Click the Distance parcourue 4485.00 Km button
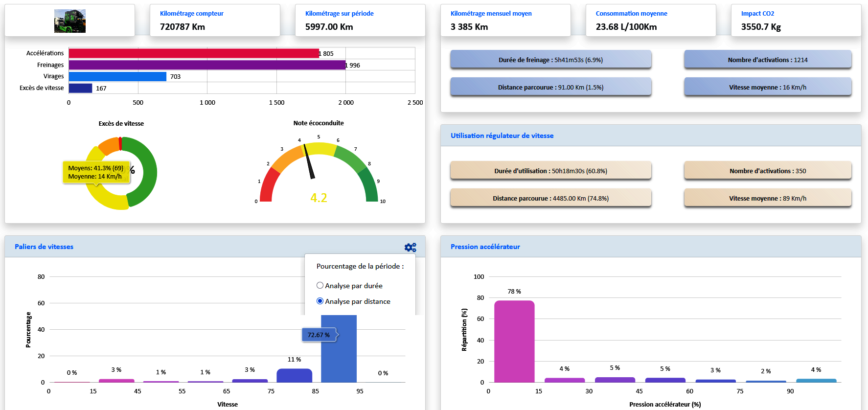Screen dimensions: 868x410 pyautogui.click(x=550, y=198)
